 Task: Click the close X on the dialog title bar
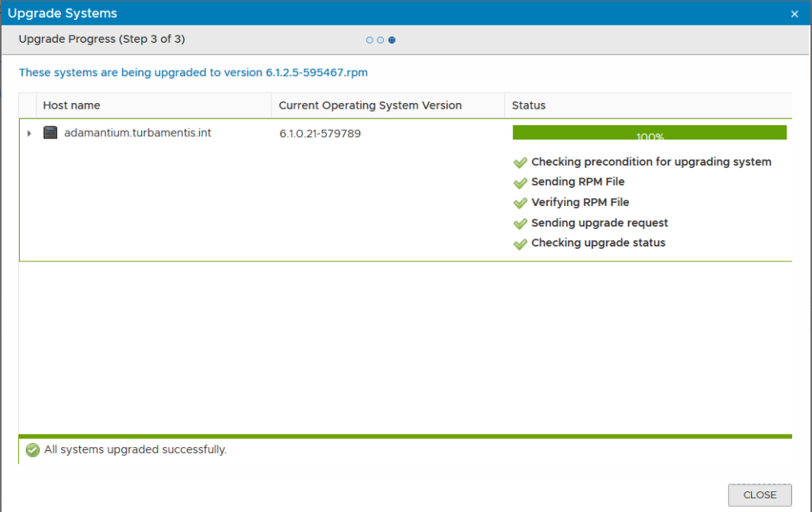(x=794, y=13)
